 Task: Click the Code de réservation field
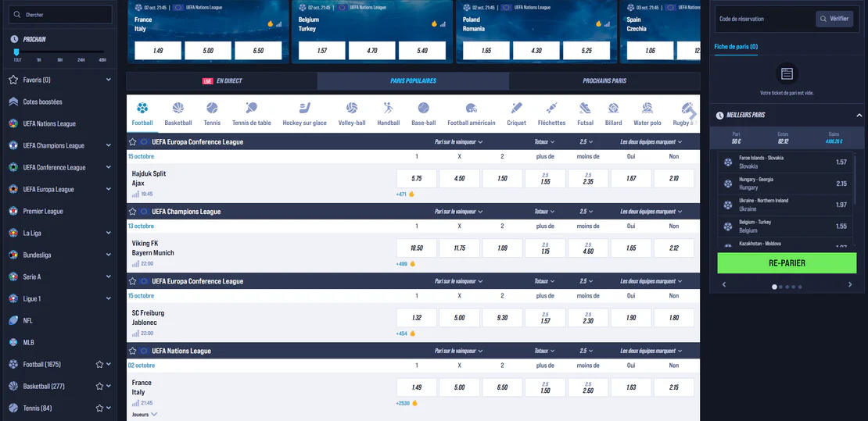point(764,19)
